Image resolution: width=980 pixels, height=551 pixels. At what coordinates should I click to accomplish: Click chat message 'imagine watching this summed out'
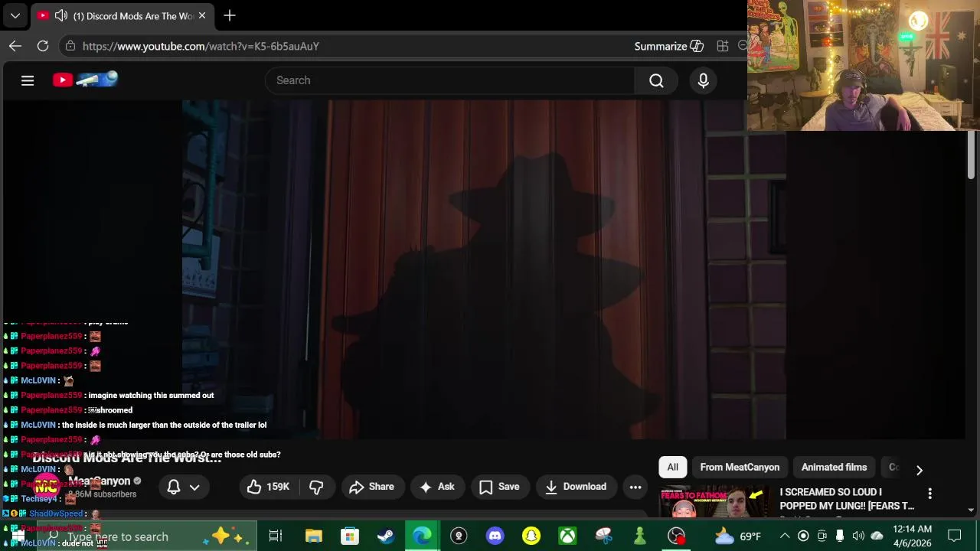click(x=151, y=396)
